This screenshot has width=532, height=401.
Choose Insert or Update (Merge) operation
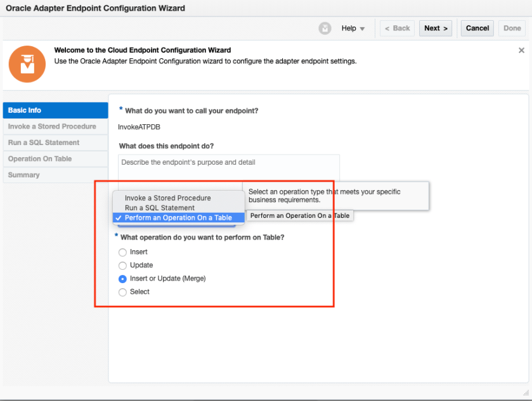coord(123,279)
